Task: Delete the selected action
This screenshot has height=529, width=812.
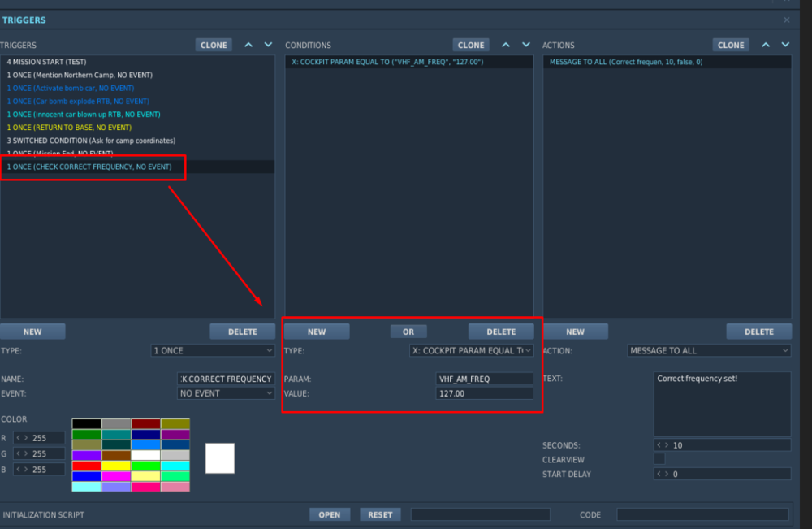Action: click(758, 332)
